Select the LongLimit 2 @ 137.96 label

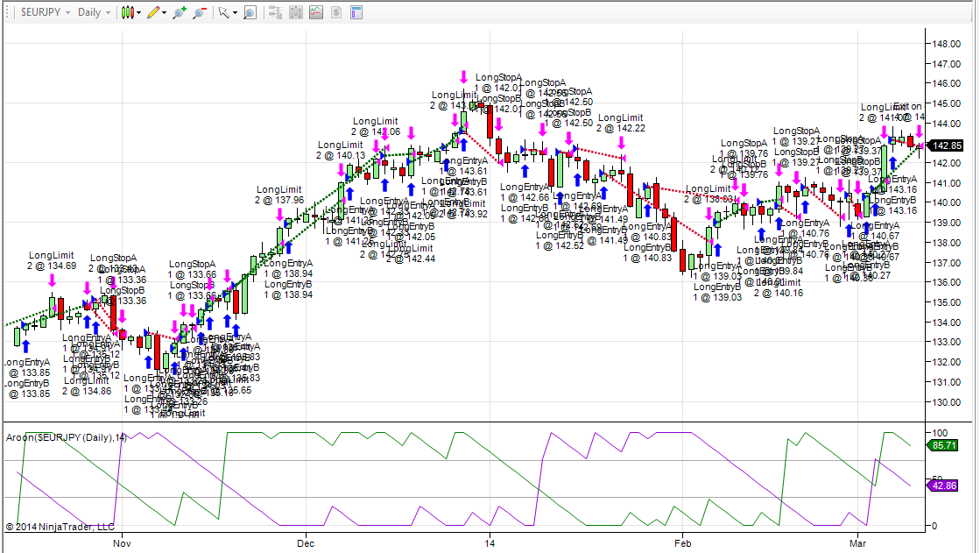coord(279,195)
